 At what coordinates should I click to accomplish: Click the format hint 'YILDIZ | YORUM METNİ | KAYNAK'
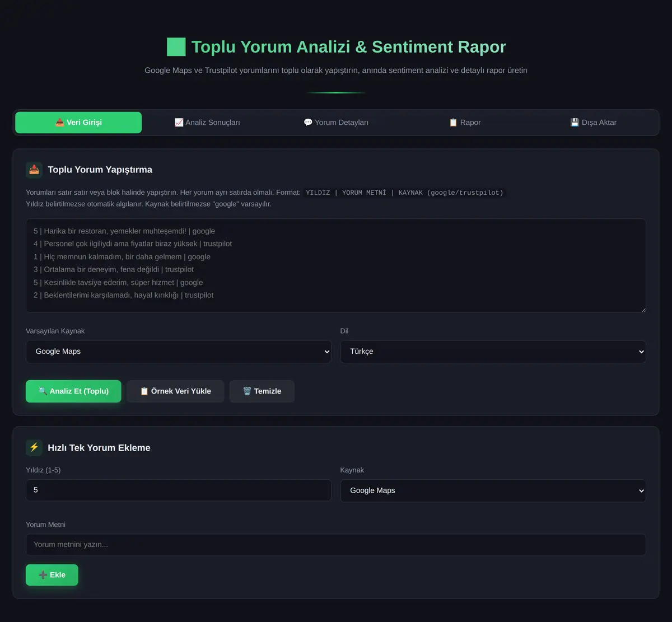[404, 193]
